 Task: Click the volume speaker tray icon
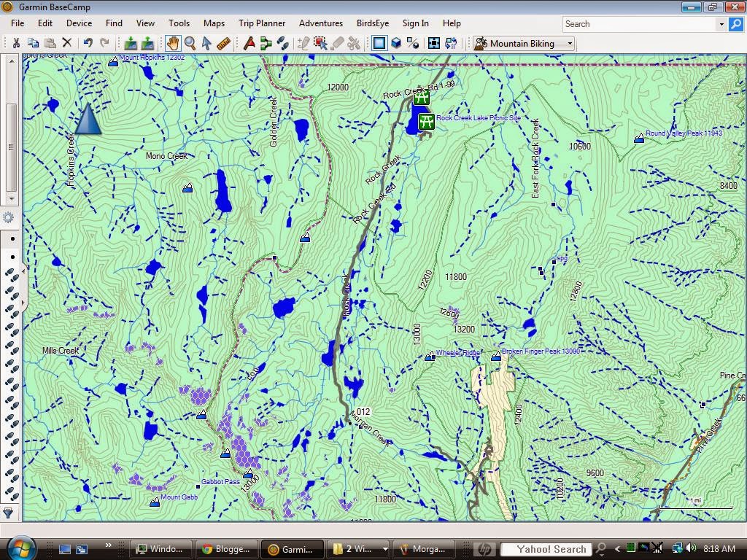point(691,548)
